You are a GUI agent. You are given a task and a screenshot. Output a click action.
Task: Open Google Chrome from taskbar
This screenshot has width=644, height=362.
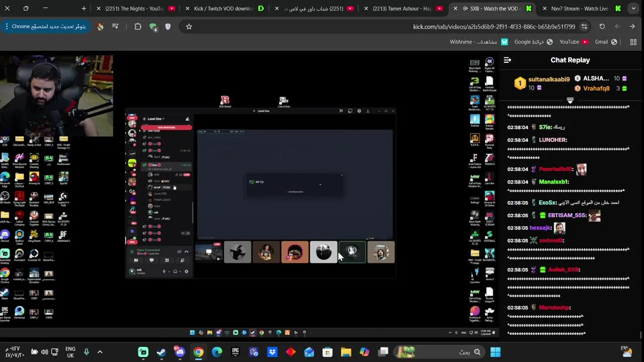pyautogui.click(x=198, y=352)
